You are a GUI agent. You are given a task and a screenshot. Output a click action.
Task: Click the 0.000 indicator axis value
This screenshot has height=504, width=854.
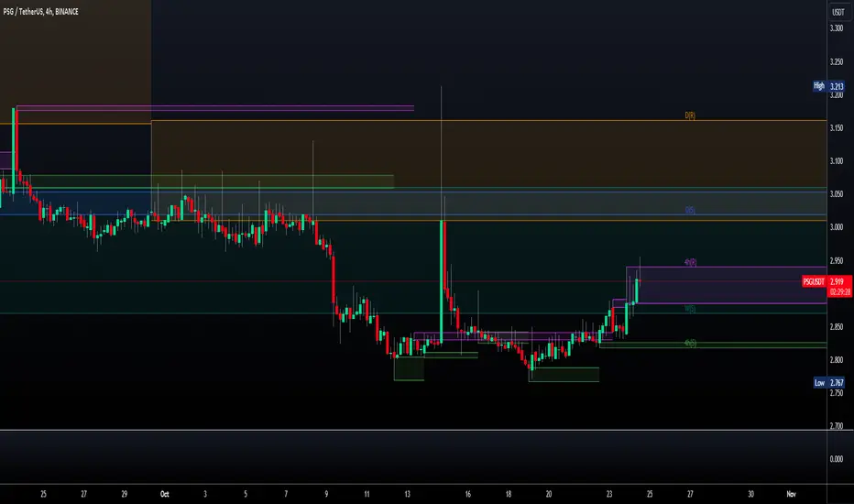click(837, 459)
